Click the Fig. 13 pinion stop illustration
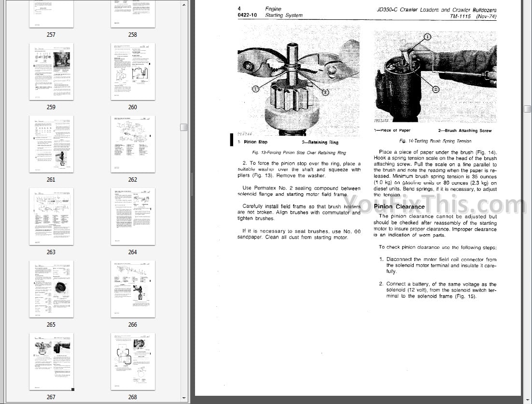Viewport: 532px width, 404px height. (x=299, y=83)
